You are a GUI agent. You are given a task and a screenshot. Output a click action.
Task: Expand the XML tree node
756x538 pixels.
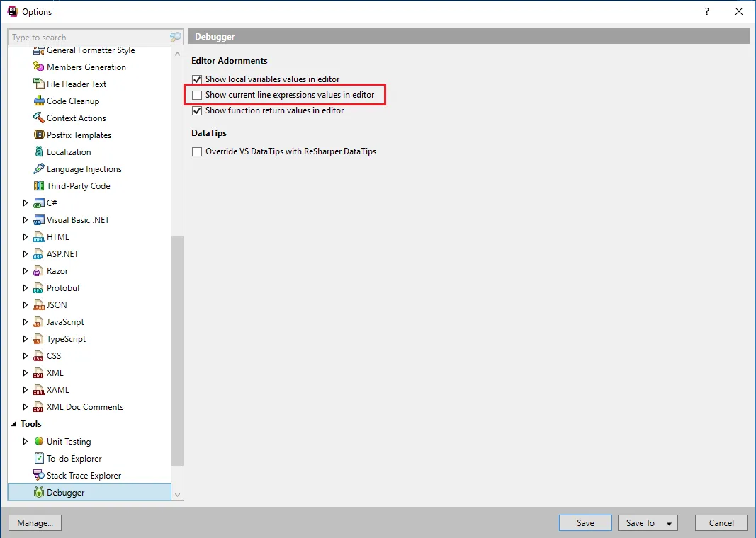[x=25, y=373]
